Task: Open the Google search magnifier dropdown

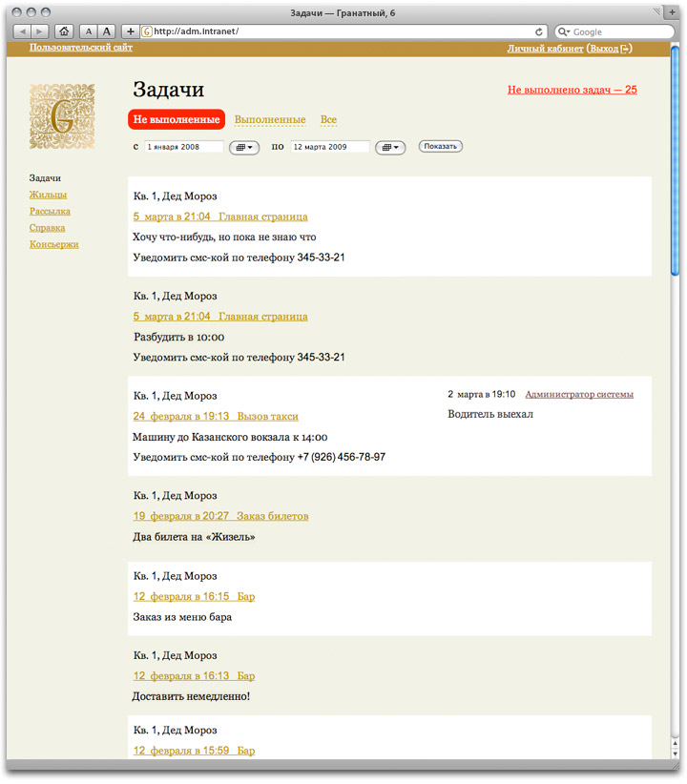Action: (x=565, y=31)
